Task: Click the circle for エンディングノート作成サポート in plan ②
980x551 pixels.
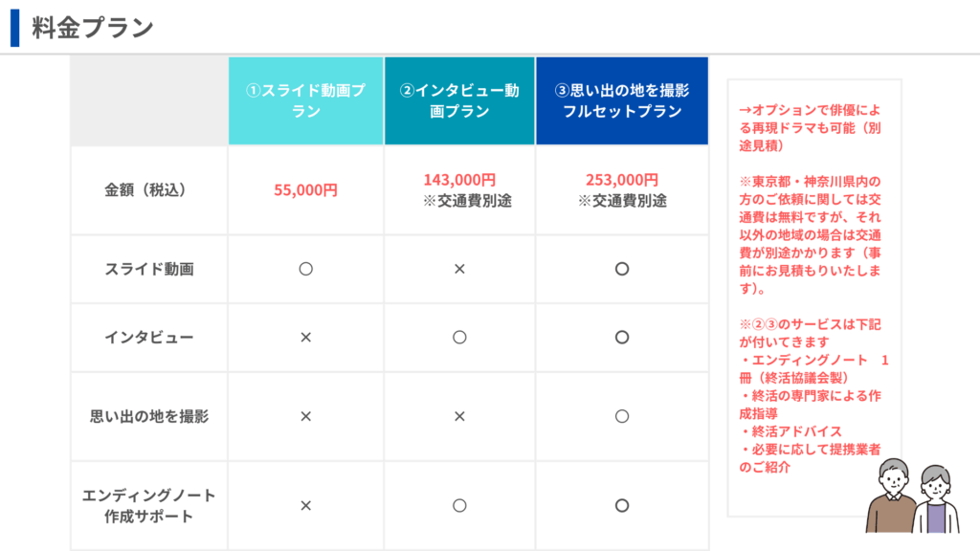Action: point(459,505)
